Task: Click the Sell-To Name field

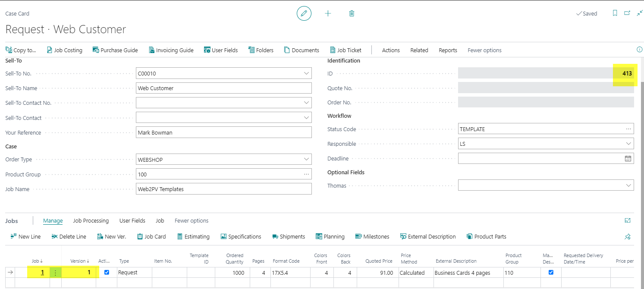Action: click(x=223, y=88)
